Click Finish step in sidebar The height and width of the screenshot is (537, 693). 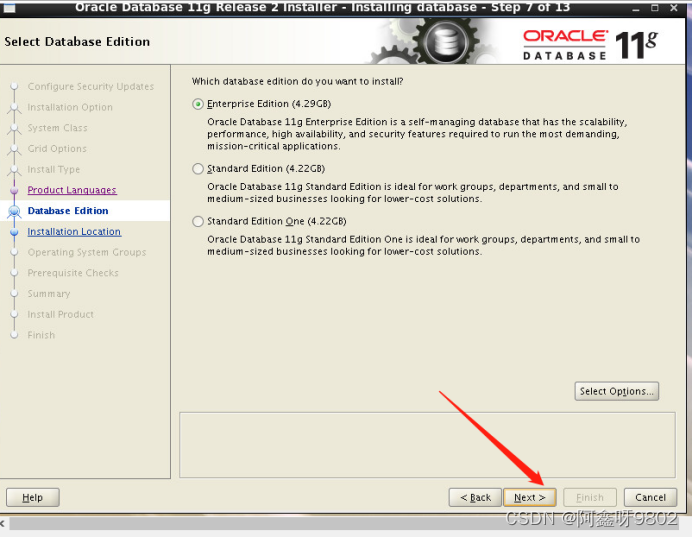point(41,335)
